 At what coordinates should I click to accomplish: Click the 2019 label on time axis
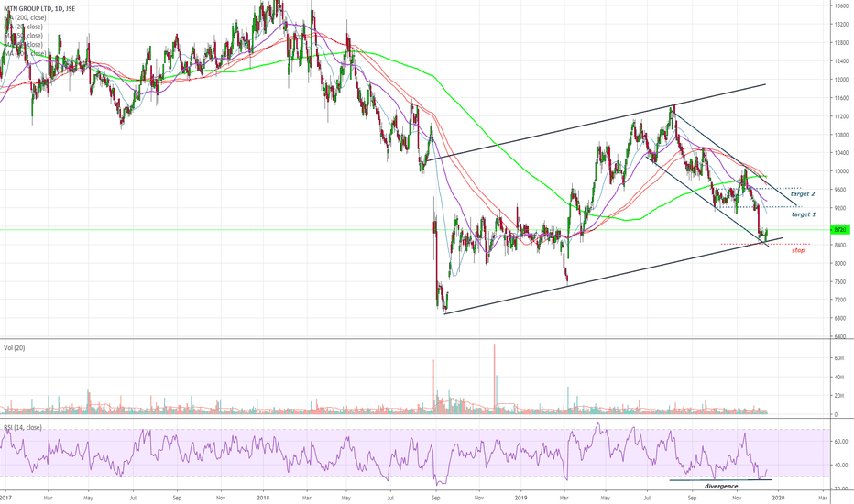(x=520, y=498)
